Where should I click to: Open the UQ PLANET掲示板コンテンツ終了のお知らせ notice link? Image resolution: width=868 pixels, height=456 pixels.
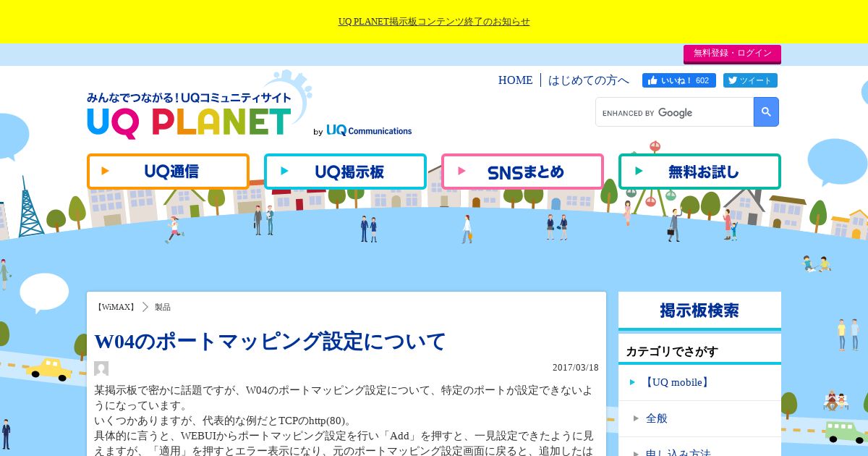pyautogui.click(x=434, y=22)
